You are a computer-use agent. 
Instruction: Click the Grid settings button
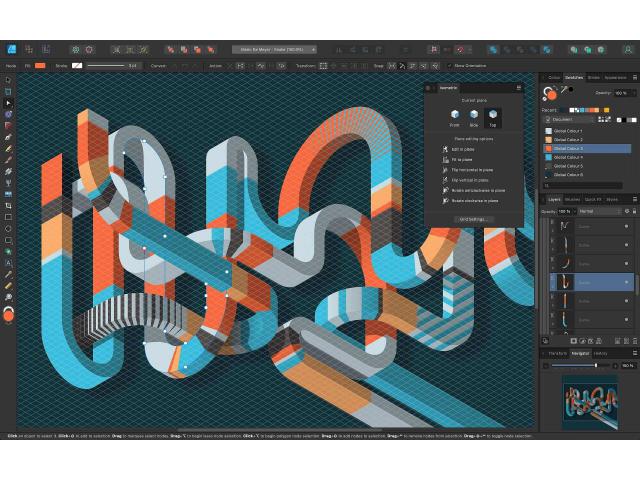(x=472, y=219)
